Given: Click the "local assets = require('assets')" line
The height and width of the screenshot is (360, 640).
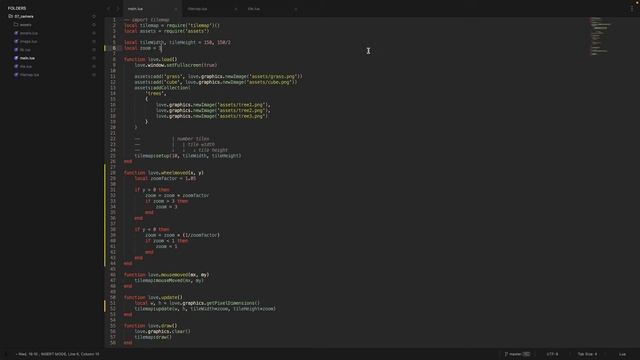Looking at the screenshot, I should click(x=166, y=31).
